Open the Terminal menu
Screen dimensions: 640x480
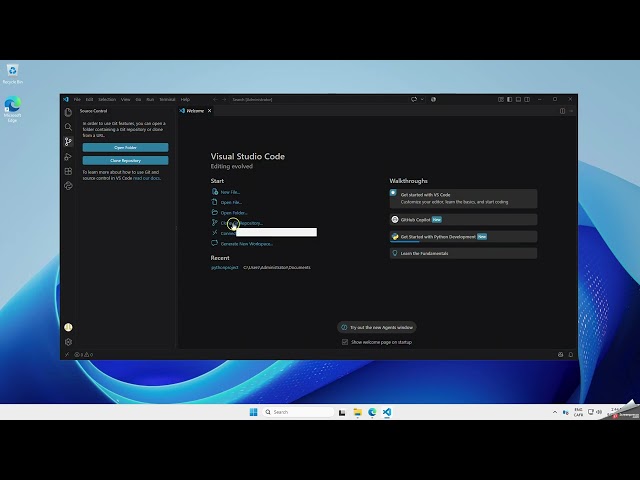[x=167, y=99]
